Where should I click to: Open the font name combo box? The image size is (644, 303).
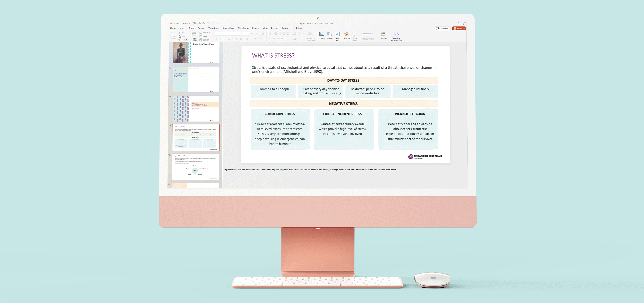228,34
